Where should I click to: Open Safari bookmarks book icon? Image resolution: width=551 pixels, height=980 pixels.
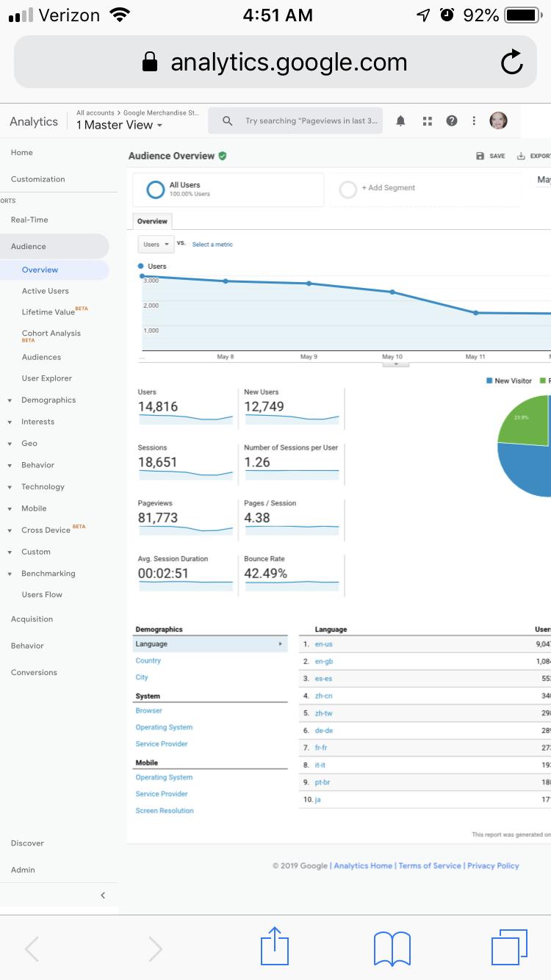[392, 948]
